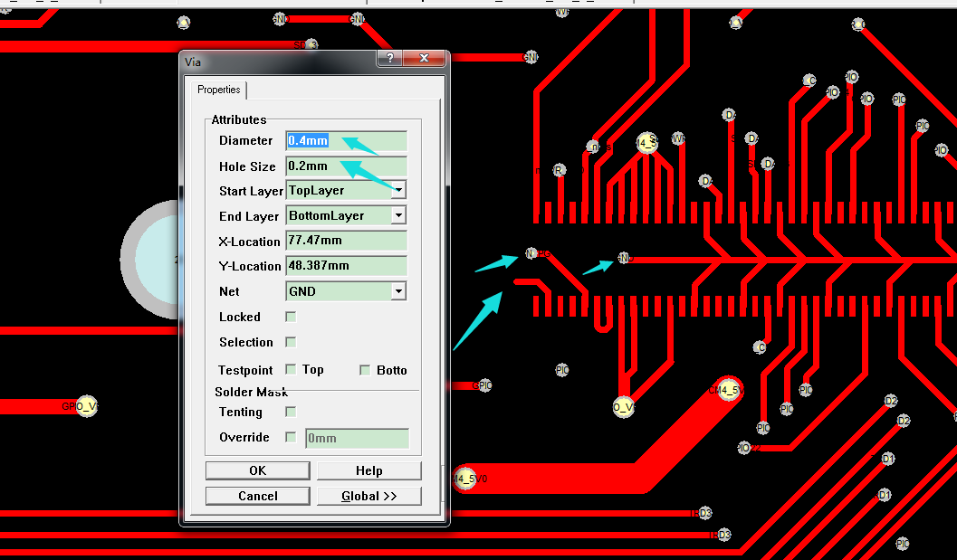Select the PIO22 via on the board
957x560 pixels.
[x=744, y=448]
